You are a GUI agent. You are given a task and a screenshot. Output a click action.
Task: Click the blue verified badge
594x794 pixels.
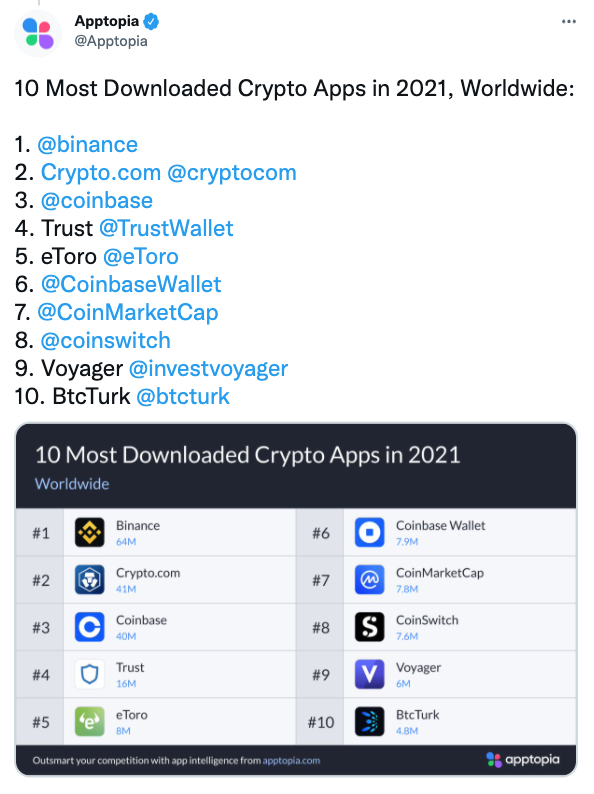pyautogui.click(x=151, y=21)
